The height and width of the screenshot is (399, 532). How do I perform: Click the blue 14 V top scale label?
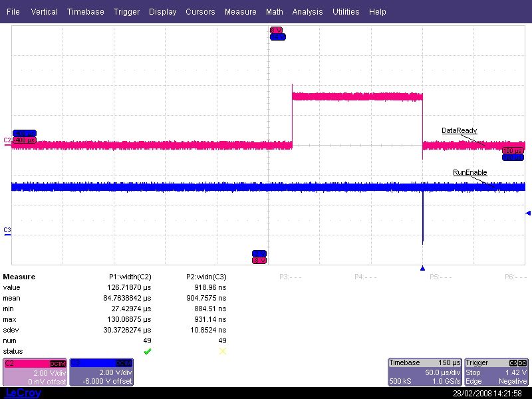[x=278, y=37]
